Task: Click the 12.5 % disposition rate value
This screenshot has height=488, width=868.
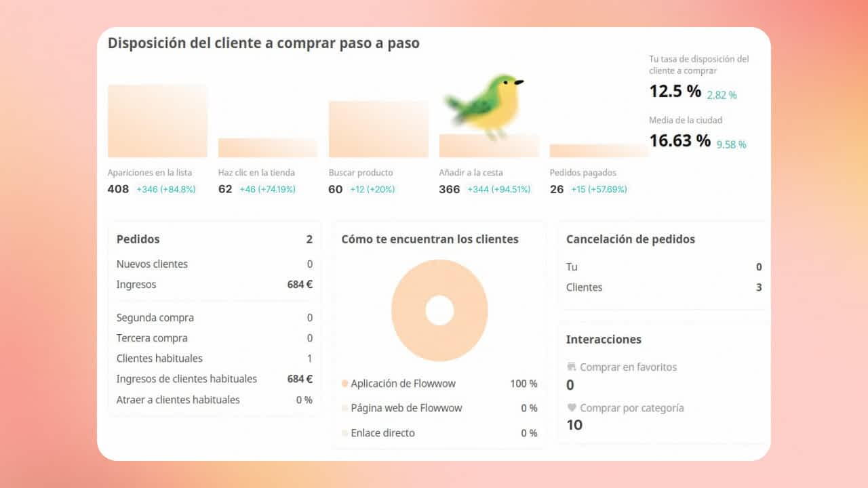Action: [675, 91]
